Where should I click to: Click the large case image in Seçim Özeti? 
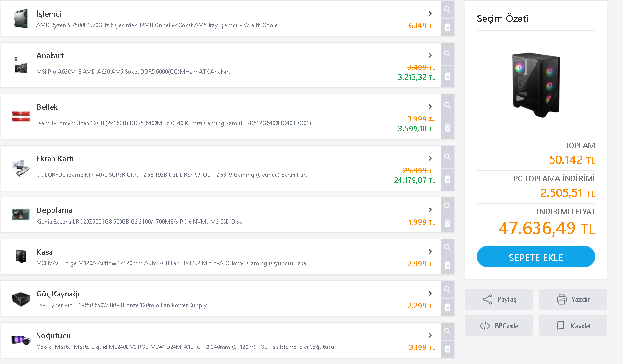pos(536,85)
